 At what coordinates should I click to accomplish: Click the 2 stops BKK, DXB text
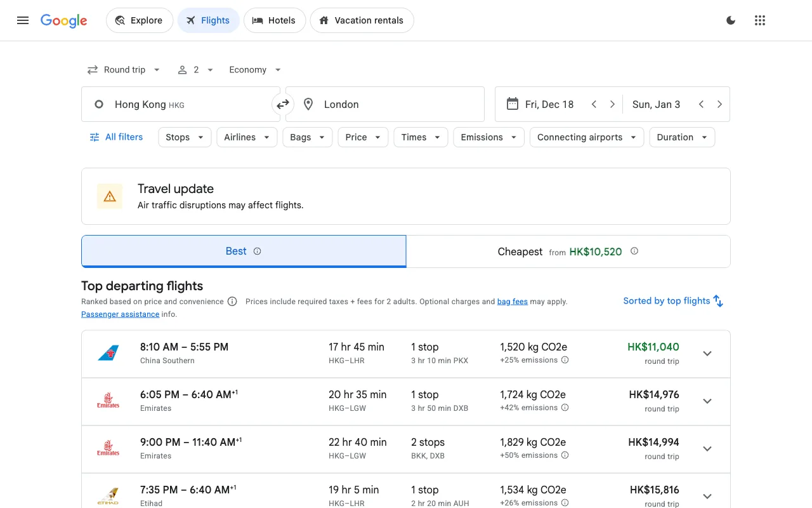coord(428,448)
